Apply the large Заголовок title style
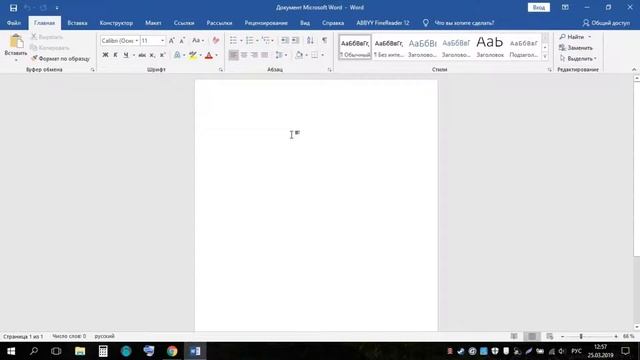Screen dimensions: 640x360 point(490,47)
